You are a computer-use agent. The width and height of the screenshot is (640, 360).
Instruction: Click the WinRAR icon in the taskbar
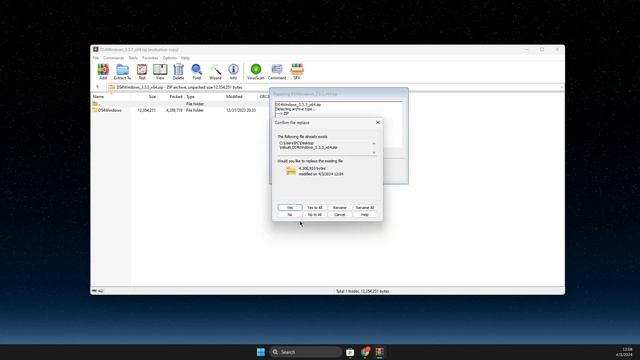tap(380, 352)
